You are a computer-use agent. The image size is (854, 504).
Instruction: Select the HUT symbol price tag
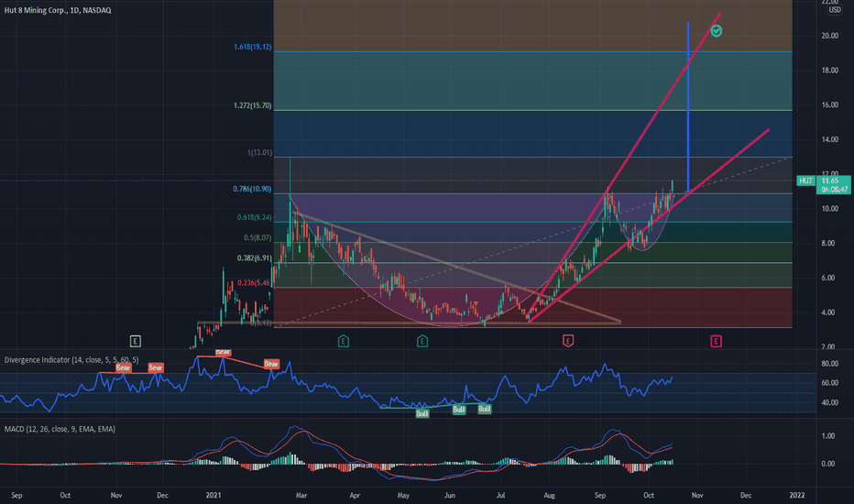(806, 181)
